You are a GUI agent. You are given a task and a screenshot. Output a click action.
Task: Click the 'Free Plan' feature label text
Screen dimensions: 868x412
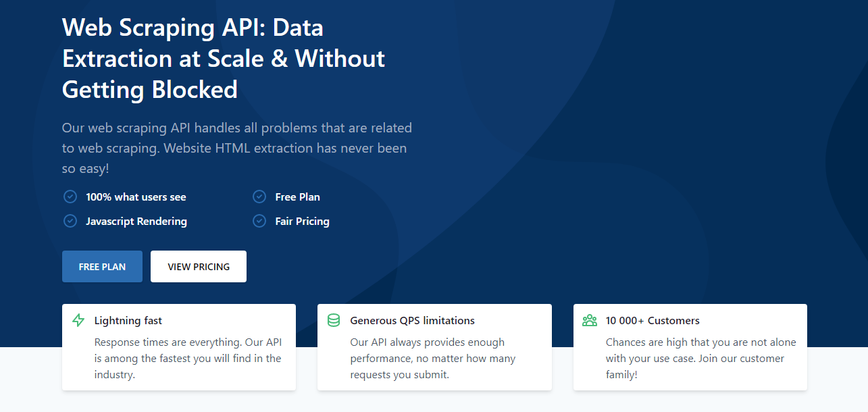(x=297, y=197)
